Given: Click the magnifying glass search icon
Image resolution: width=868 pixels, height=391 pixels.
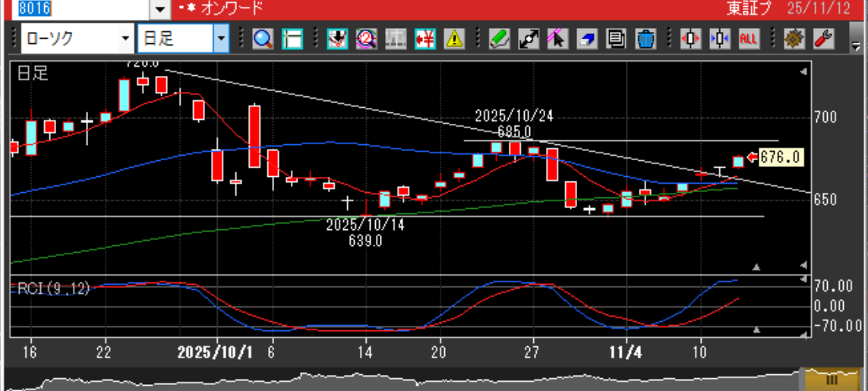Looking at the screenshot, I should pos(263,38).
